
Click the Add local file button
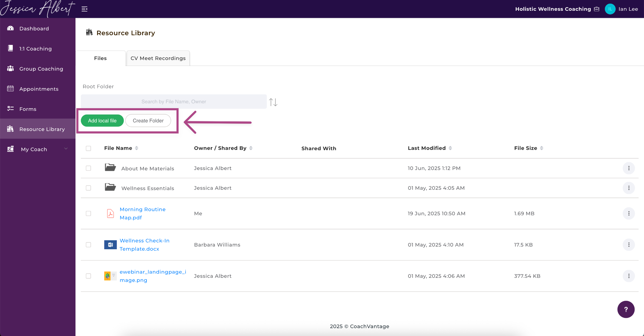click(102, 121)
